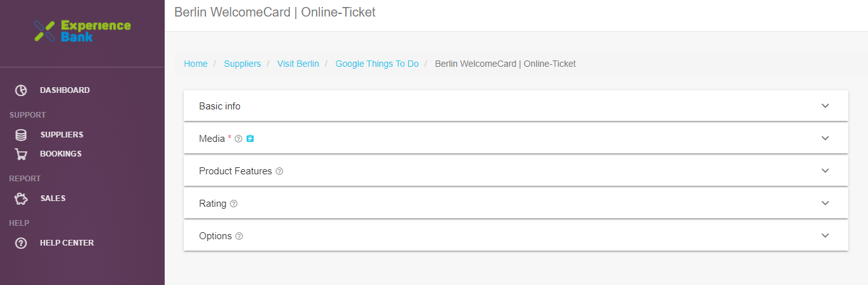
Task: Click the Suppliers database icon
Action: point(21,135)
